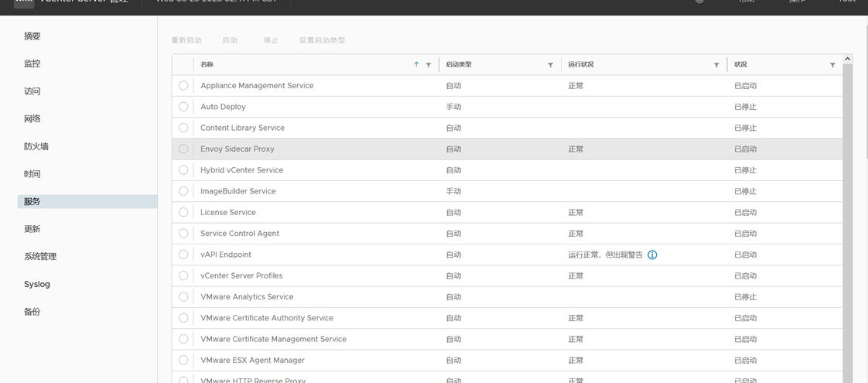Viewport: 868px width, 383px height.
Task: Open the 服务 sidebar page
Action: [87, 201]
